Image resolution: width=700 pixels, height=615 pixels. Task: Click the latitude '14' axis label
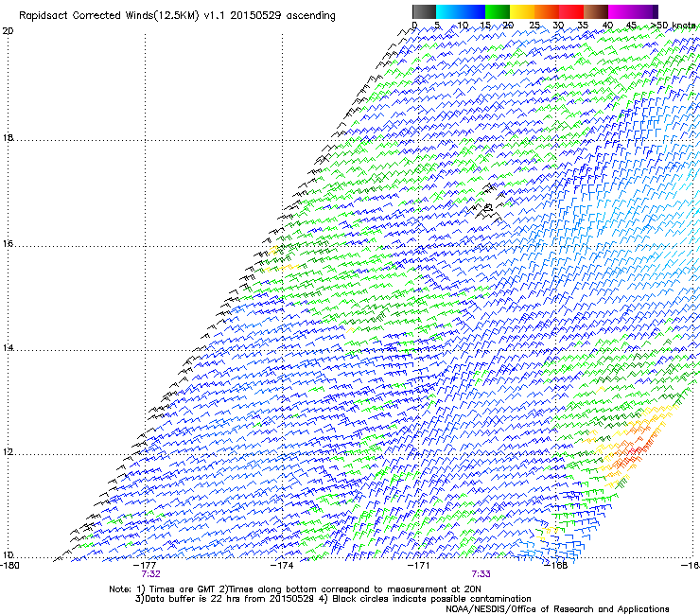point(8,348)
